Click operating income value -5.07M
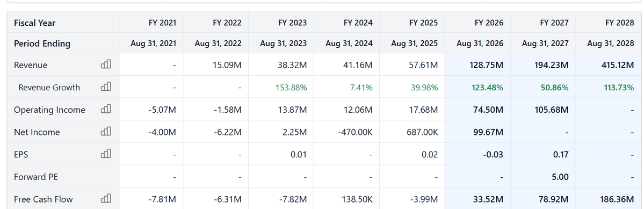The image size is (644, 209). 163,110
